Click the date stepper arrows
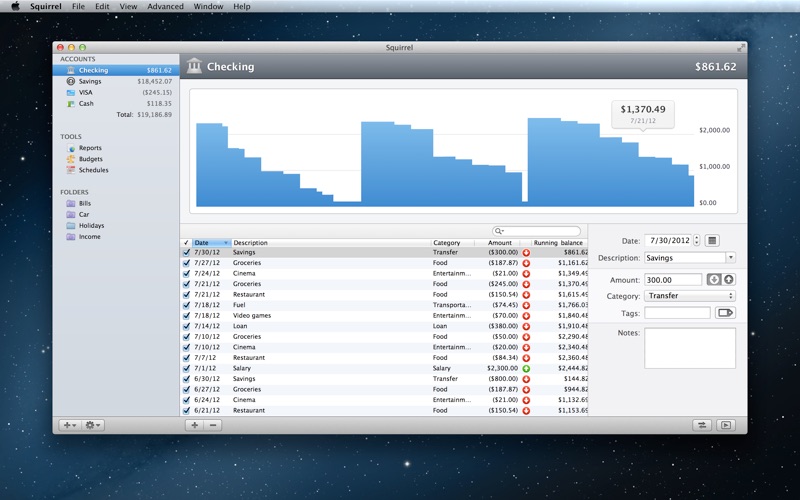This screenshot has width=800, height=500. point(697,241)
